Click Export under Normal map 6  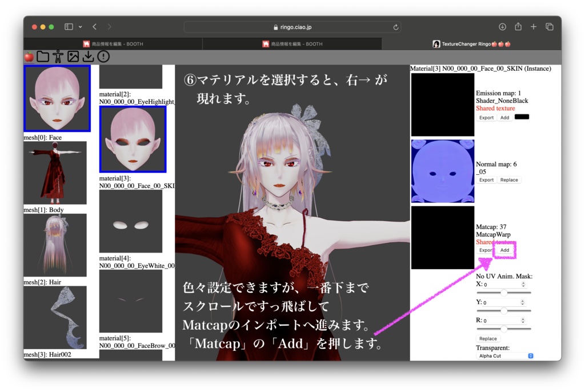[x=486, y=179]
